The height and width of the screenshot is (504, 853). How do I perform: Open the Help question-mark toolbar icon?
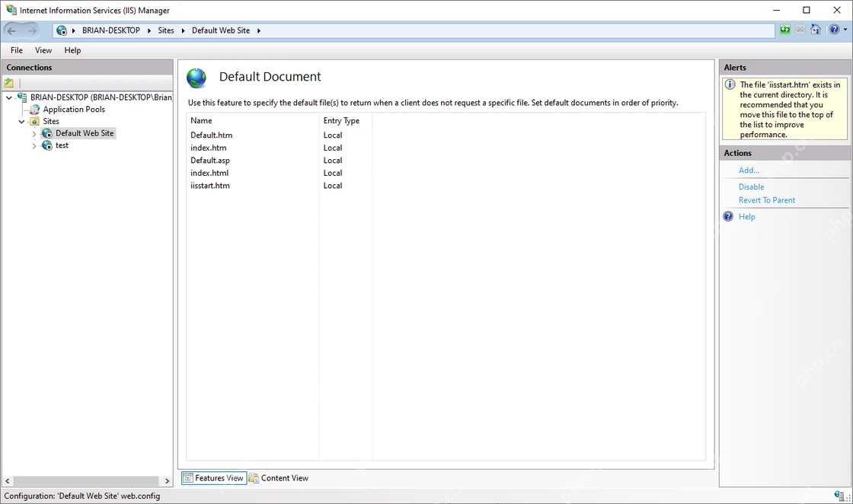[x=834, y=30]
